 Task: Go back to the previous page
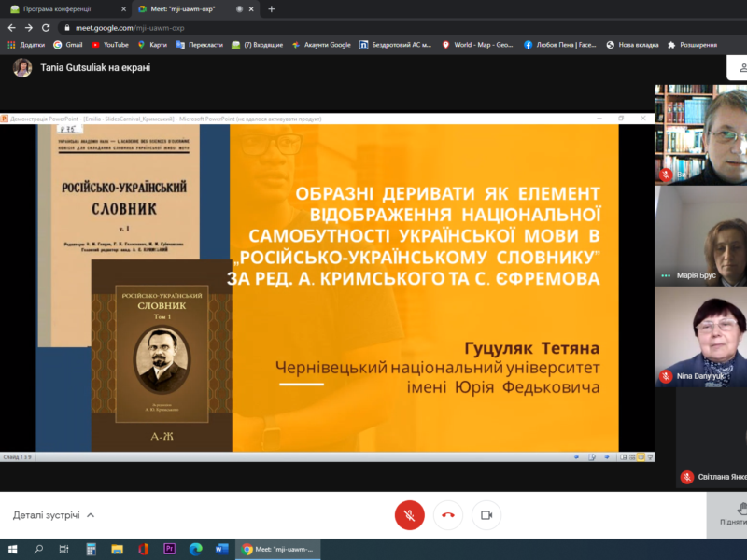click(10, 28)
